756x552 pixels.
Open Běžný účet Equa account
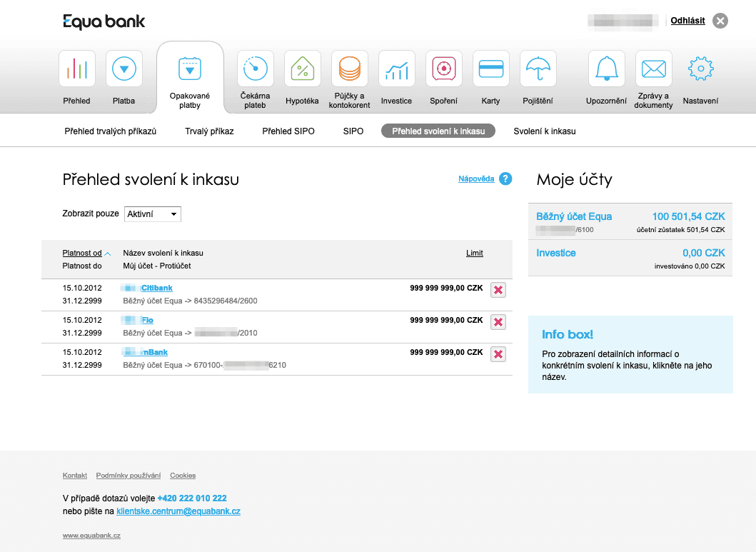pyautogui.click(x=574, y=216)
